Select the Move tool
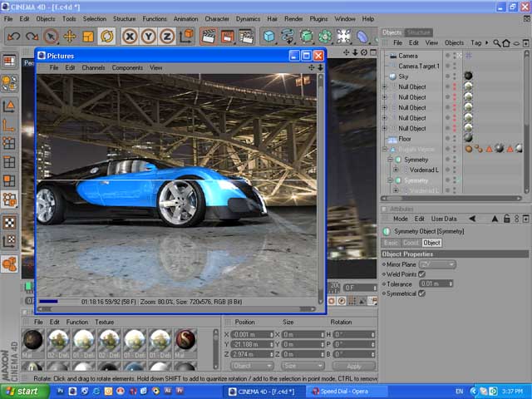The width and height of the screenshot is (532, 399). click(x=70, y=36)
